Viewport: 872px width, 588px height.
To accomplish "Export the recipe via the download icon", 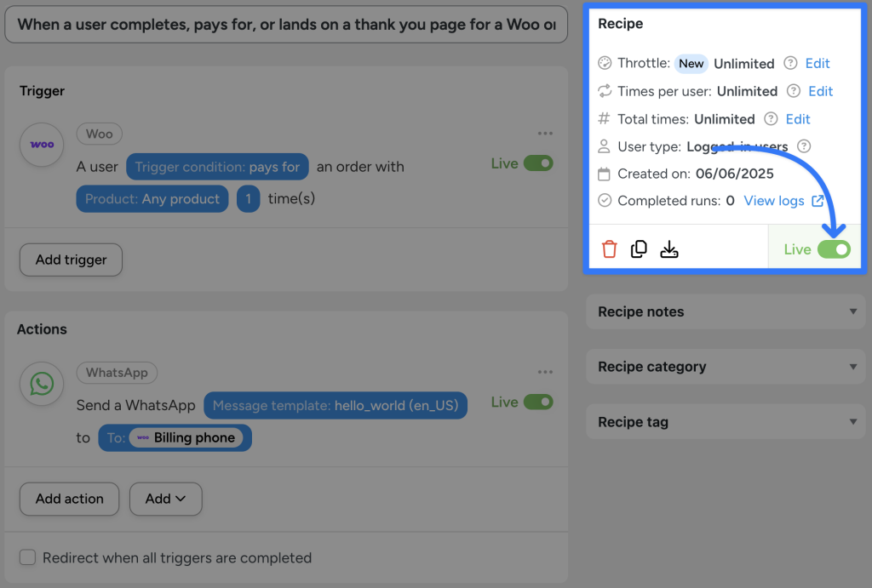I will click(669, 248).
